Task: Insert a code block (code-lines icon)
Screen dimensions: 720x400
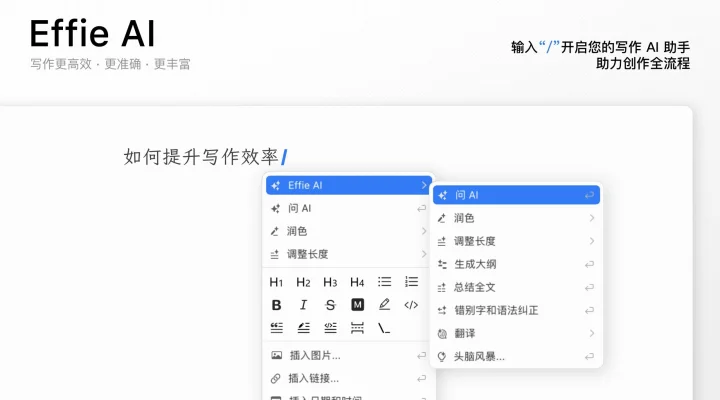Action: 330,328
